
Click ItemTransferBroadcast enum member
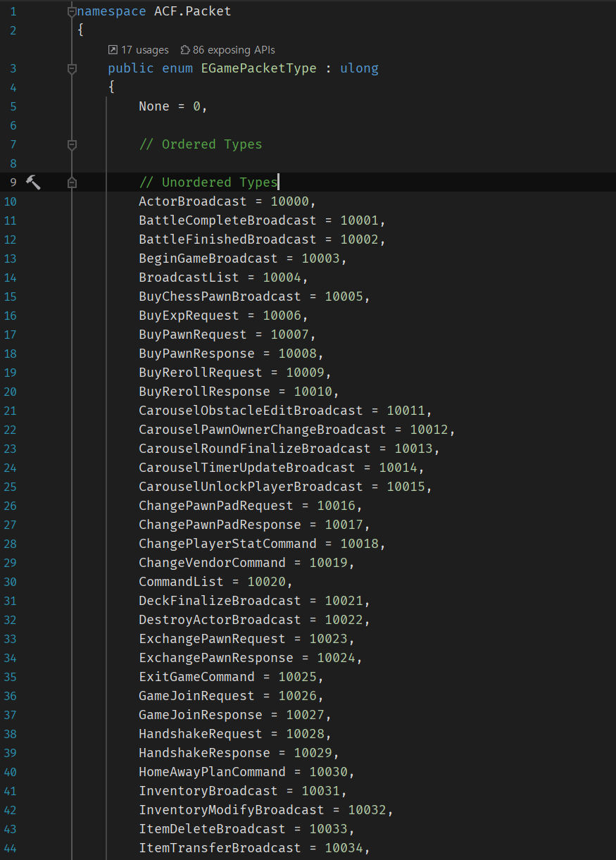[x=220, y=848]
